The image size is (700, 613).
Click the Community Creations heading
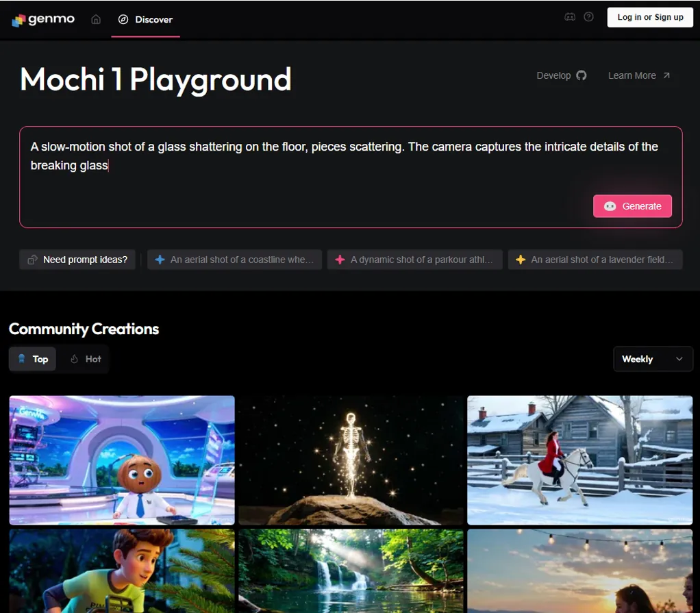coord(84,329)
